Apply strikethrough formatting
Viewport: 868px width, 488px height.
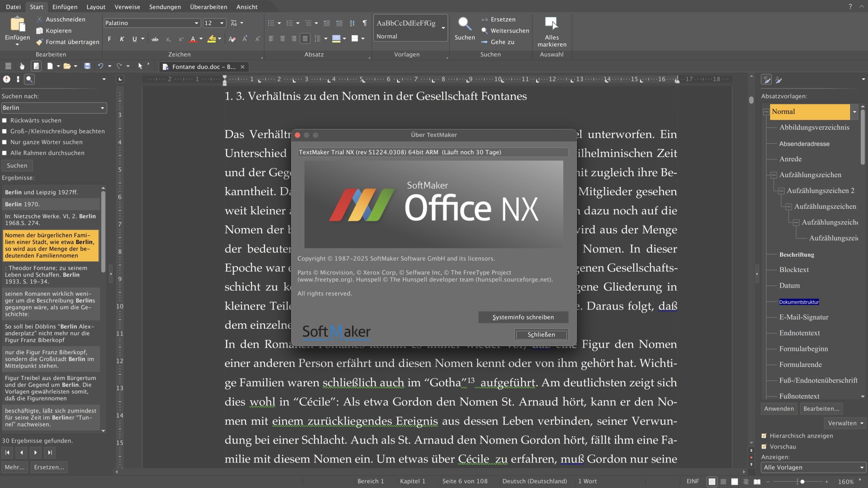[x=155, y=39]
